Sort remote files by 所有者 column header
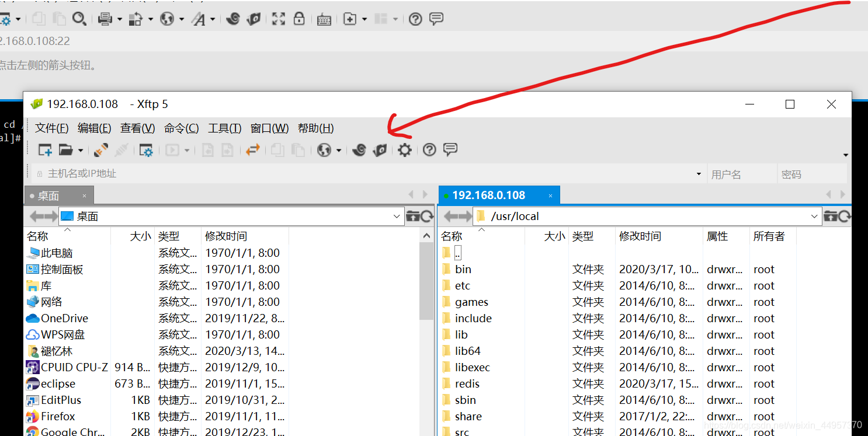 [773, 236]
